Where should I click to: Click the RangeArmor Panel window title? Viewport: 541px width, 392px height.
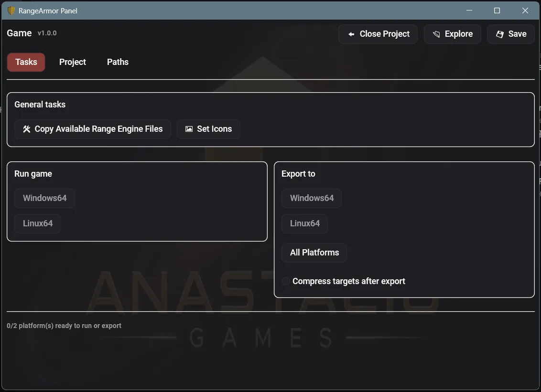pyautogui.click(x=48, y=11)
